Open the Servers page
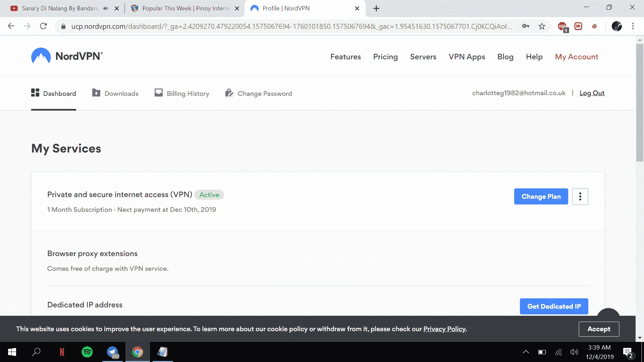The height and width of the screenshot is (362, 644). [423, 57]
